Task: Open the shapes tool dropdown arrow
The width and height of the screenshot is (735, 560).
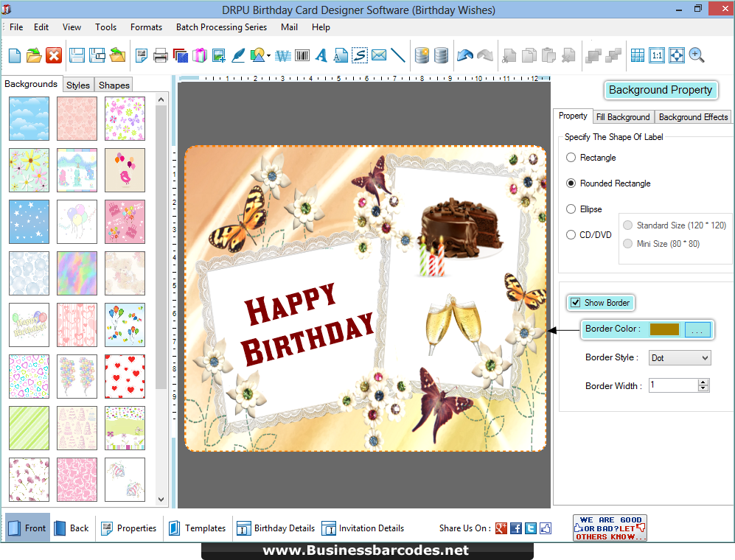Action: pos(268,56)
